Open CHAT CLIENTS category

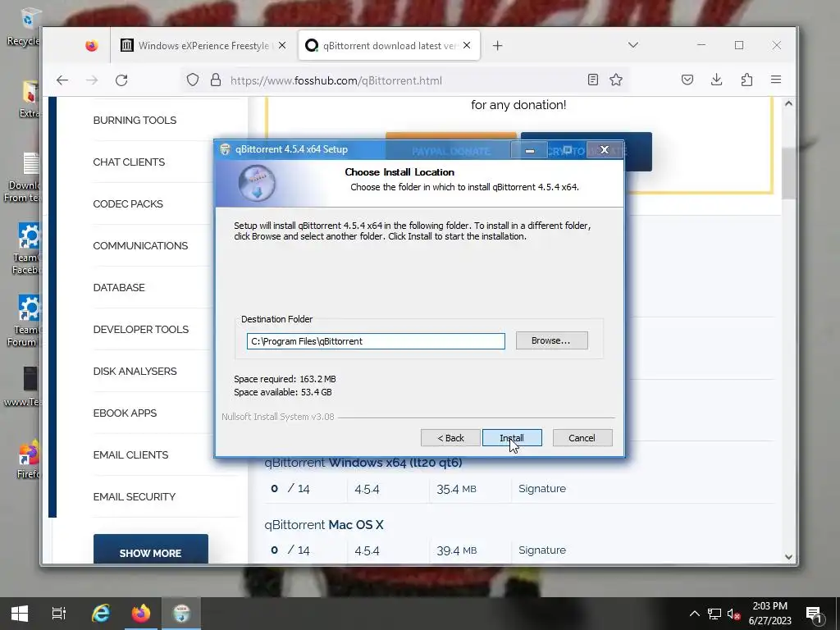[x=129, y=162]
